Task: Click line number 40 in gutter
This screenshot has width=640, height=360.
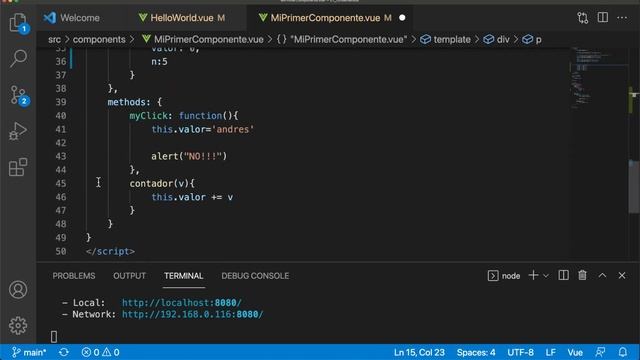Action: pos(61,116)
